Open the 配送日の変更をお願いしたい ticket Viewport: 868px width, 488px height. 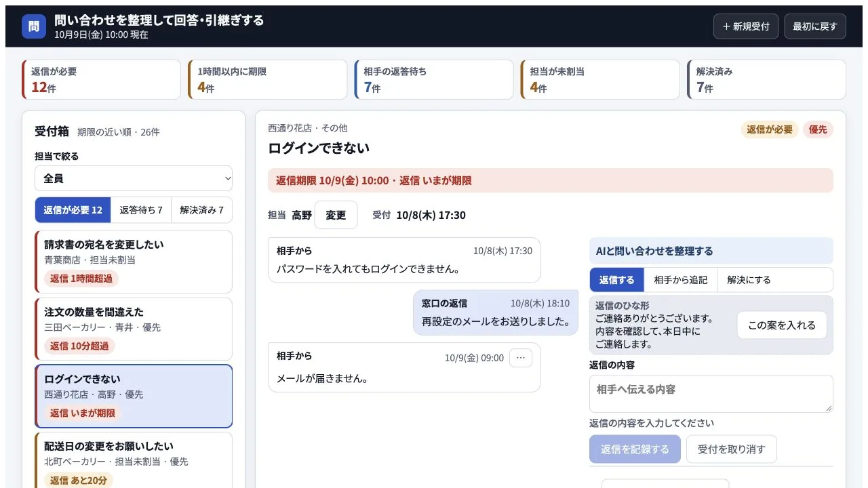coord(134,460)
